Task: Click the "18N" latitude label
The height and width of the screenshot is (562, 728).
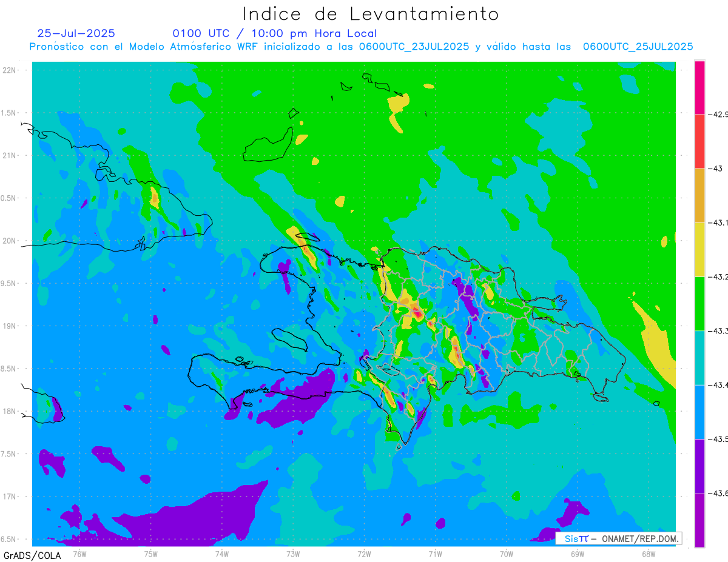Action: (10, 411)
